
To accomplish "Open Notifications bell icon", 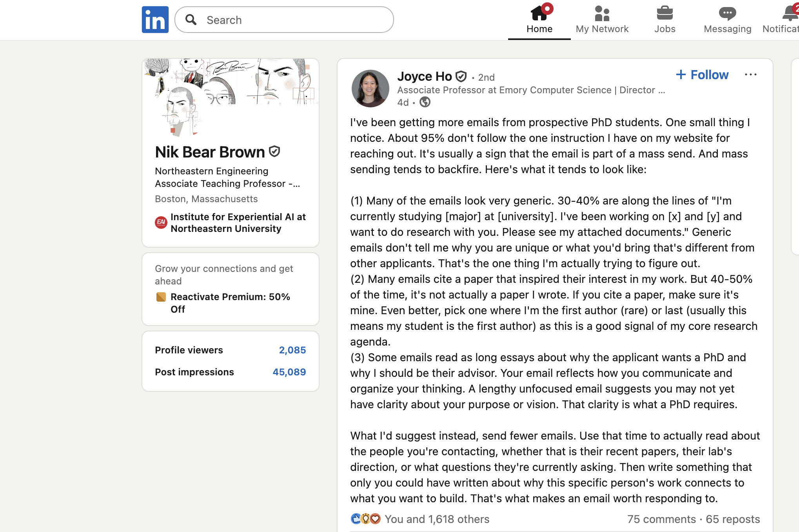I will [790, 13].
